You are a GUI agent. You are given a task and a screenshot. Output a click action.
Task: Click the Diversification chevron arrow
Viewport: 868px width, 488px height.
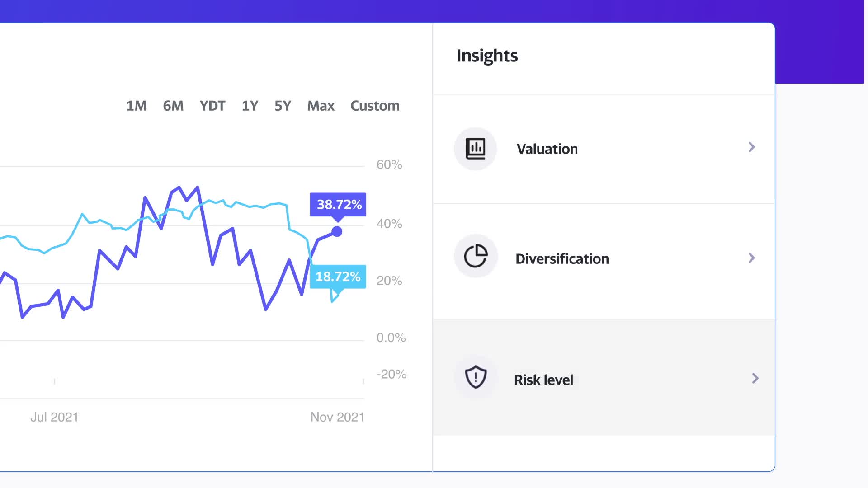click(751, 258)
